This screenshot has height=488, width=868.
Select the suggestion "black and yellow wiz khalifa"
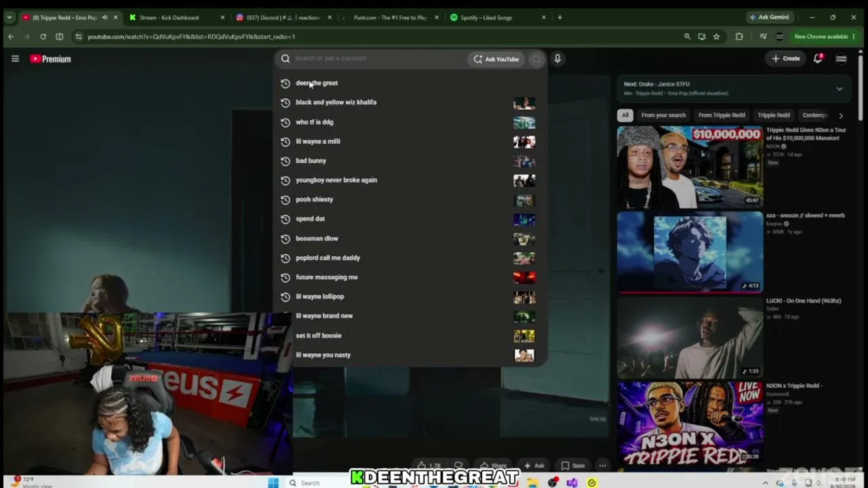point(336,102)
